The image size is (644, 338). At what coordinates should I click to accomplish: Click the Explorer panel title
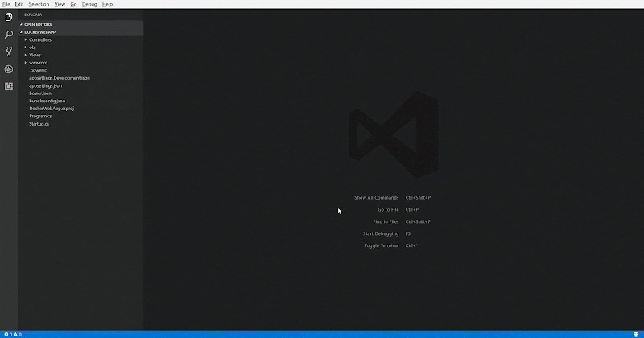[33, 14]
